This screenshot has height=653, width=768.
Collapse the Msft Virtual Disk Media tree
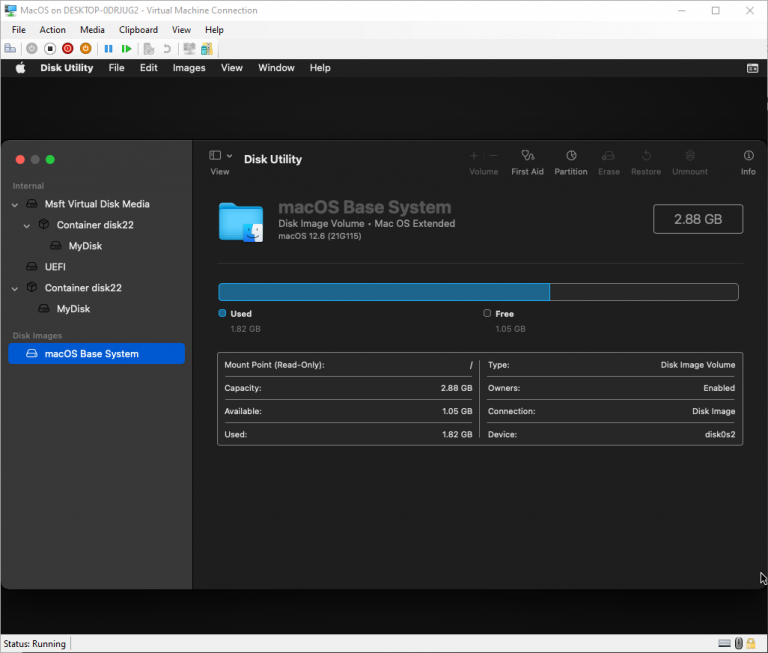coord(15,204)
